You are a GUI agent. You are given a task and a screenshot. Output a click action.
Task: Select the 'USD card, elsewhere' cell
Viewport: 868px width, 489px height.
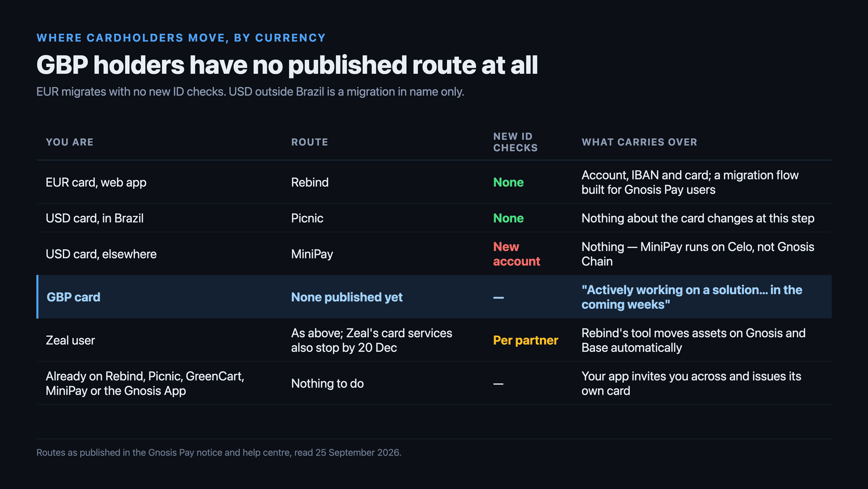[x=101, y=254]
